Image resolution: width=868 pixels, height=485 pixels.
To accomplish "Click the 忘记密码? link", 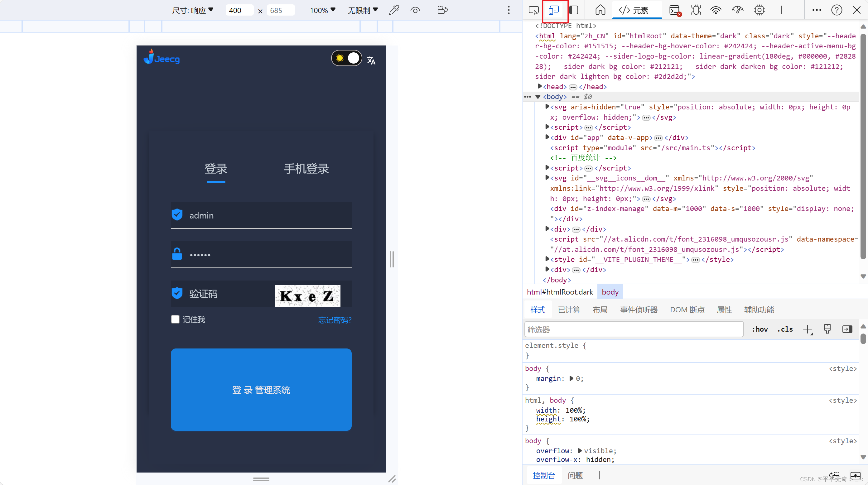I will (x=335, y=319).
